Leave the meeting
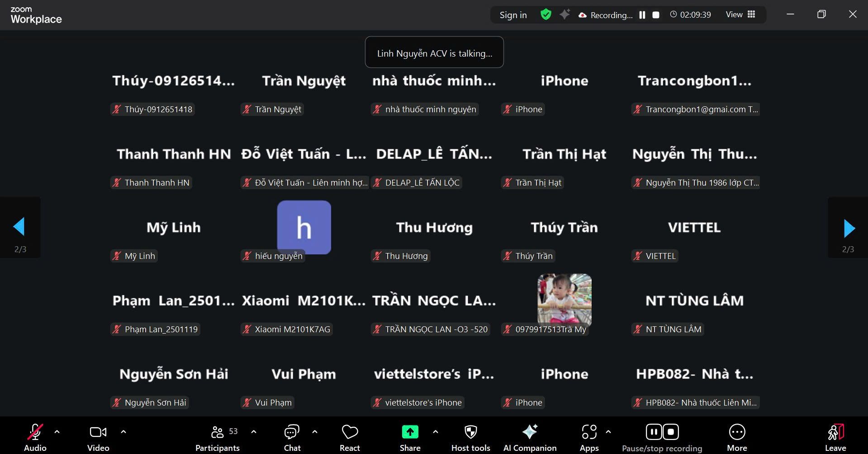 [835, 437]
